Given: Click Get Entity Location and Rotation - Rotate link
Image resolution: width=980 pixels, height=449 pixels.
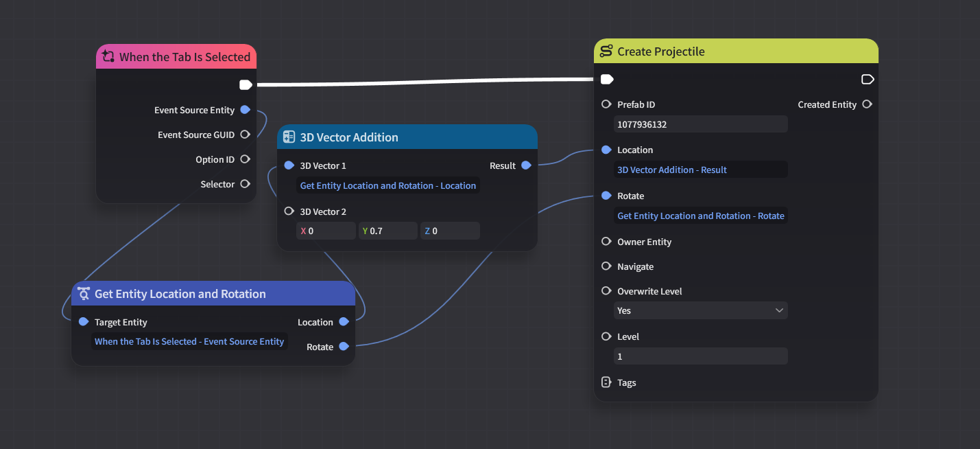Looking at the screenshot, I should pyautogui.click(x=701, y=216).
